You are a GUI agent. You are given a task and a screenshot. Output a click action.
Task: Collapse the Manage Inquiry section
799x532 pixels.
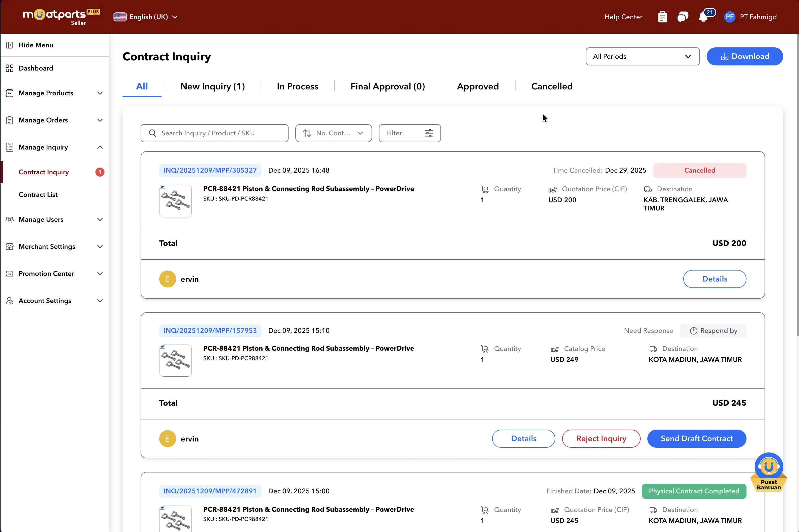coord(99,147)
